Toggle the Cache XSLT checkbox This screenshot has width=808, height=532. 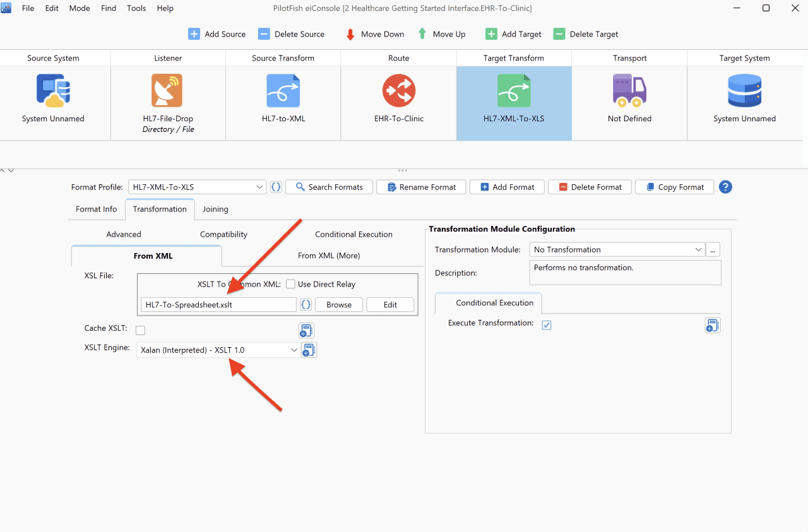click(140, 330)
